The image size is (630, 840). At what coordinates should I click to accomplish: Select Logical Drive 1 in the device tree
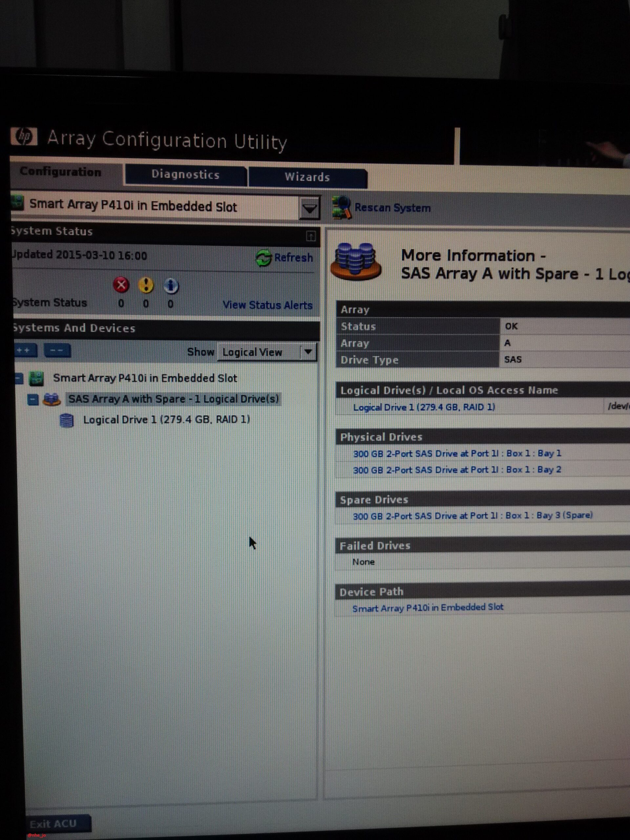coord(167,420)
